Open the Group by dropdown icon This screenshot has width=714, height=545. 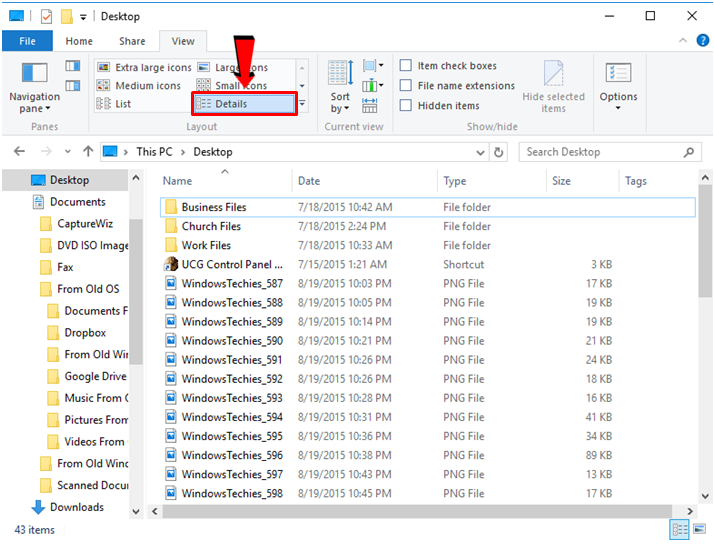coord(373,66)
